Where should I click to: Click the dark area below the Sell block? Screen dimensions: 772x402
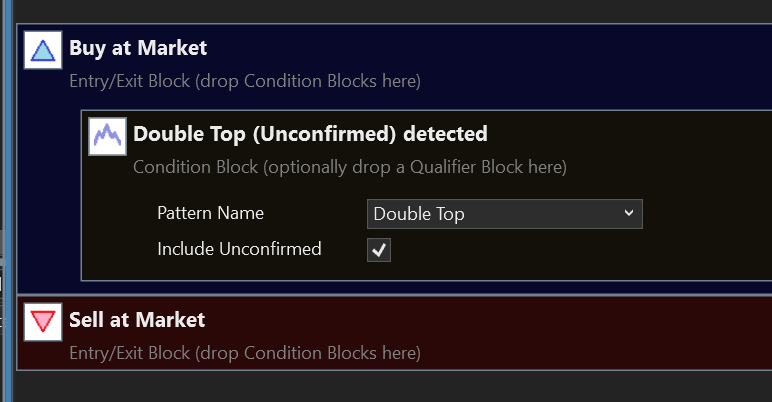[x=400, y=386]
